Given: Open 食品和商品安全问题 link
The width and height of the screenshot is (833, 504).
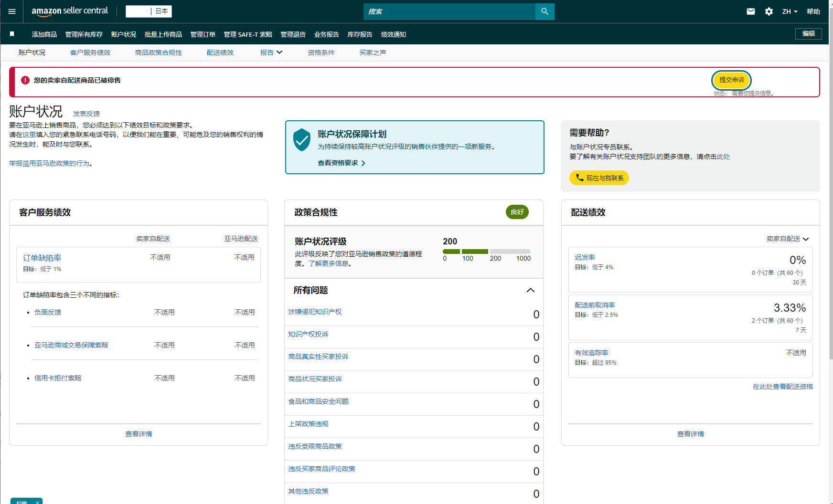Looking at the screenshot, I should click(319, 401).
